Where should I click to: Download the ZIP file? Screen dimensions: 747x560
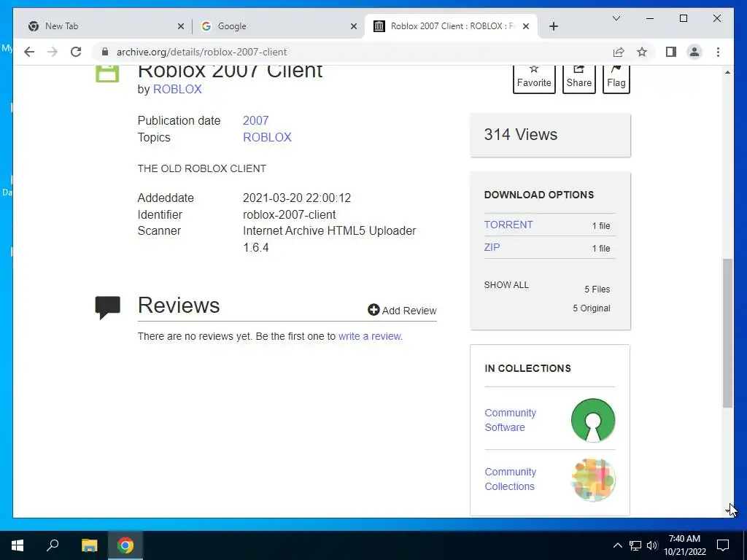(492, 247)
